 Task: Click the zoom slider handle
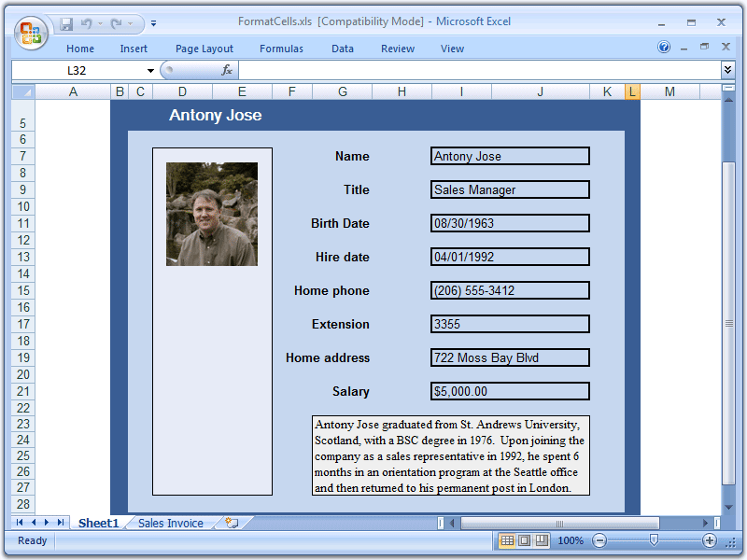click(654, 540)
